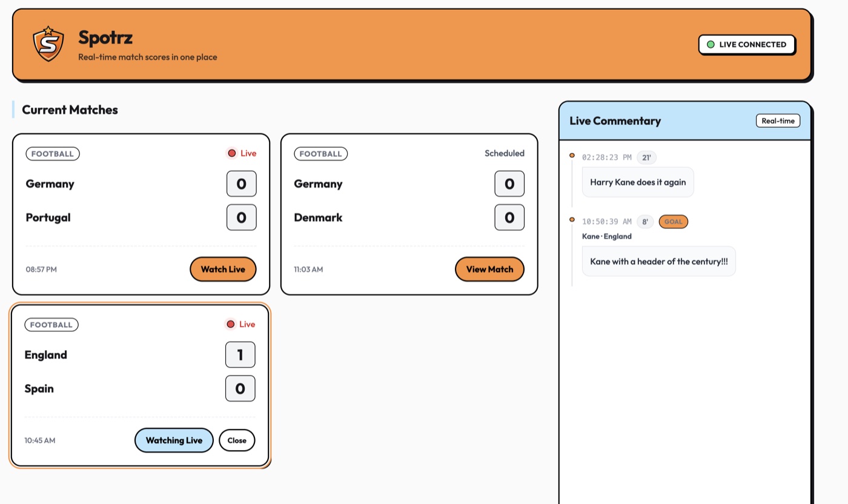Image resolution: width=848 pixels, height=504 pixels.
Task: Click the Live status text on Germany vs Portugal
Action: coord(248,153)
